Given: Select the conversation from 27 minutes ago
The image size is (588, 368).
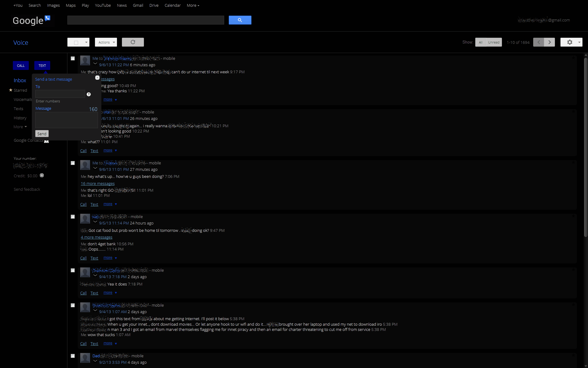Looking at the screenshot, I should [73, 163].
